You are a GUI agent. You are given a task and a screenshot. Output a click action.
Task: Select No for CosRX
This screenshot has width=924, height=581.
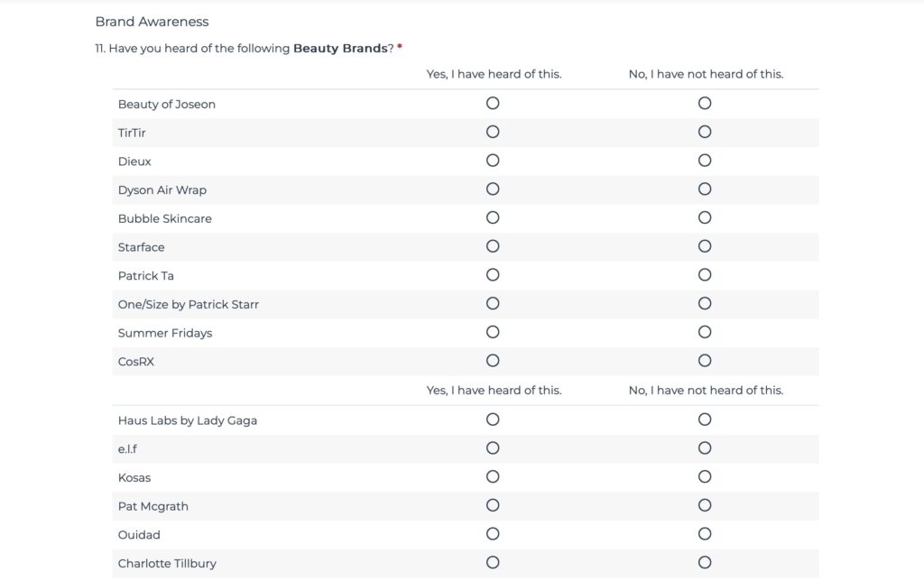click(705, 361)
